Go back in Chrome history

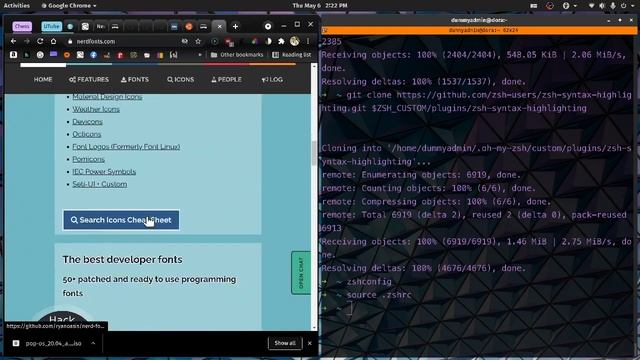[13, 41]
